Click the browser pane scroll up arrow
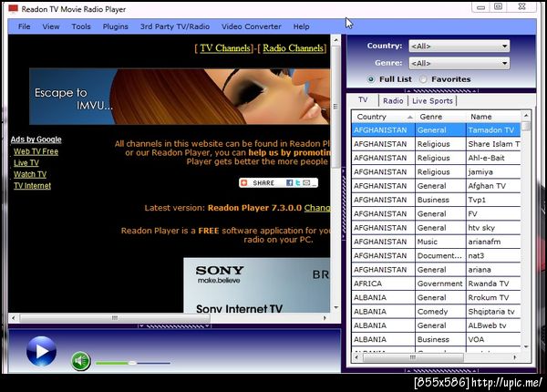 coord(335,40)
